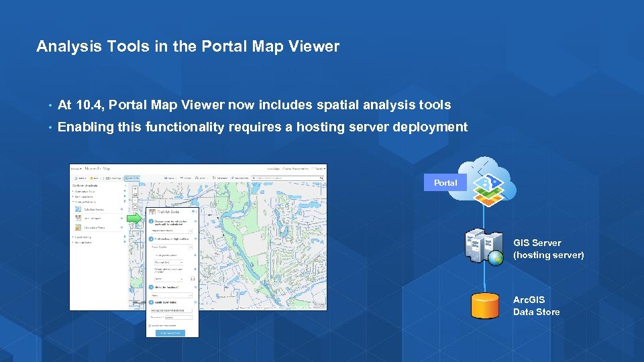The image size is (644, 362).
Task: Expand the Use Proximity category
Action: point(82,237)
